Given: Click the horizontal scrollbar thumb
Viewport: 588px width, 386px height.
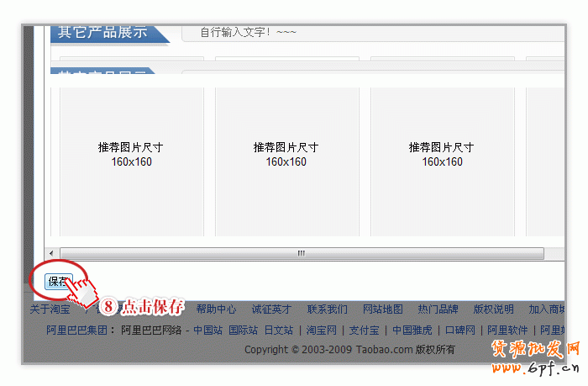Looking at the screenshot, I should click(x=302, y=253).
